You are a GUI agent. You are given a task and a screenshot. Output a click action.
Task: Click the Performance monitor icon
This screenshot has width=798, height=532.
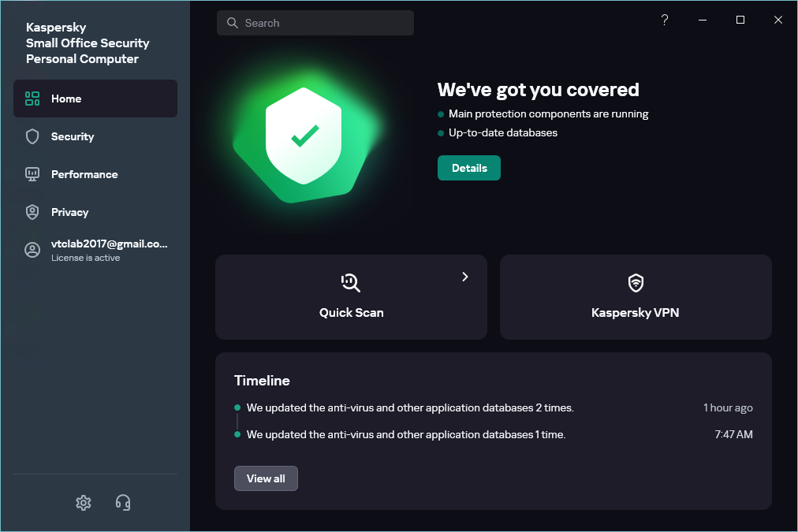coord(32,174)
